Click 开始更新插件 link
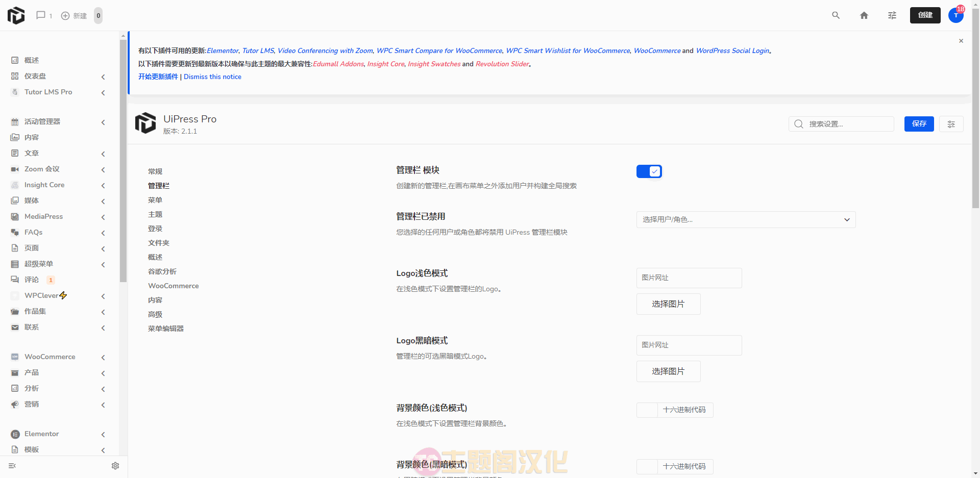980x478 pixels. (x=158, y=77)
